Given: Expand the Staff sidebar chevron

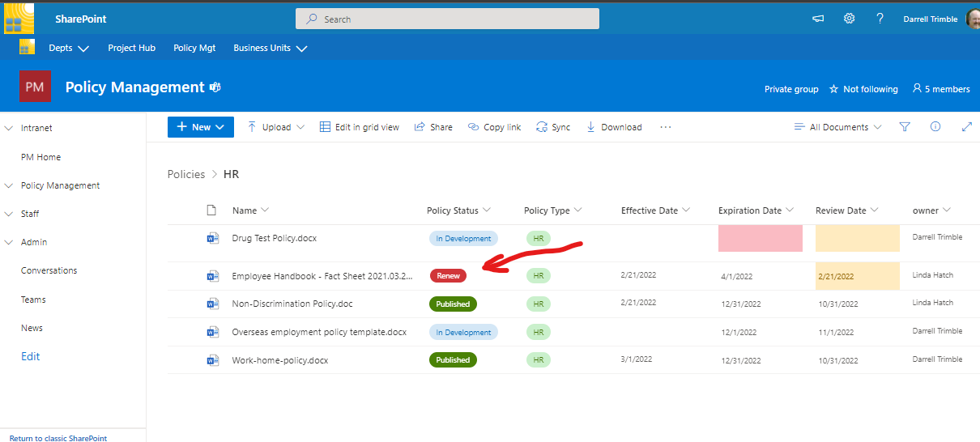Looking at the screenshot, I should (9, 214).
